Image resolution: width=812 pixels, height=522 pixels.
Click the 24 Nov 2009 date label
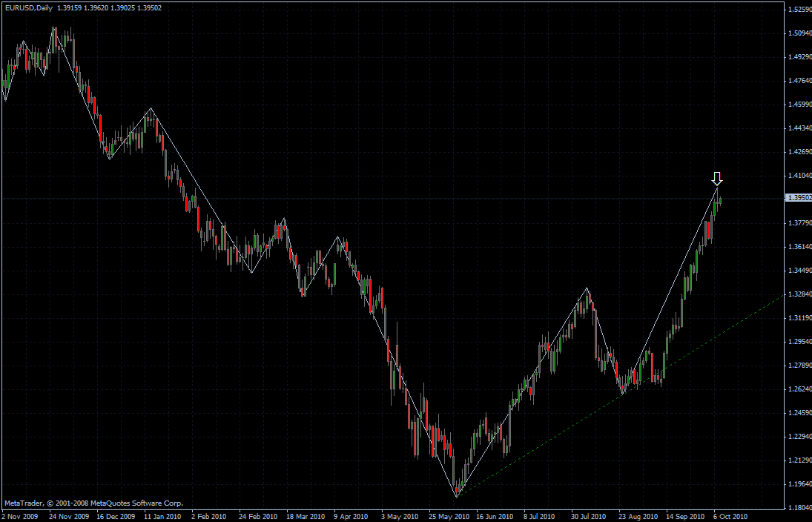click(x=69, y=516)
